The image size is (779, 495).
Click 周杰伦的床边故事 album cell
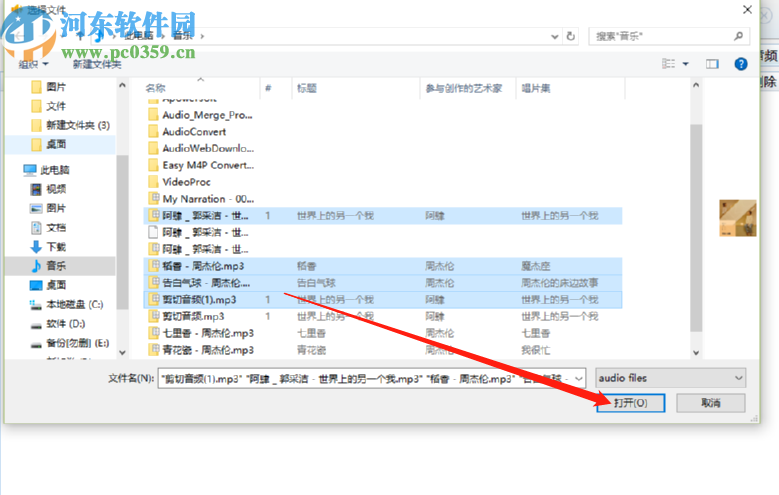[559, 283]
